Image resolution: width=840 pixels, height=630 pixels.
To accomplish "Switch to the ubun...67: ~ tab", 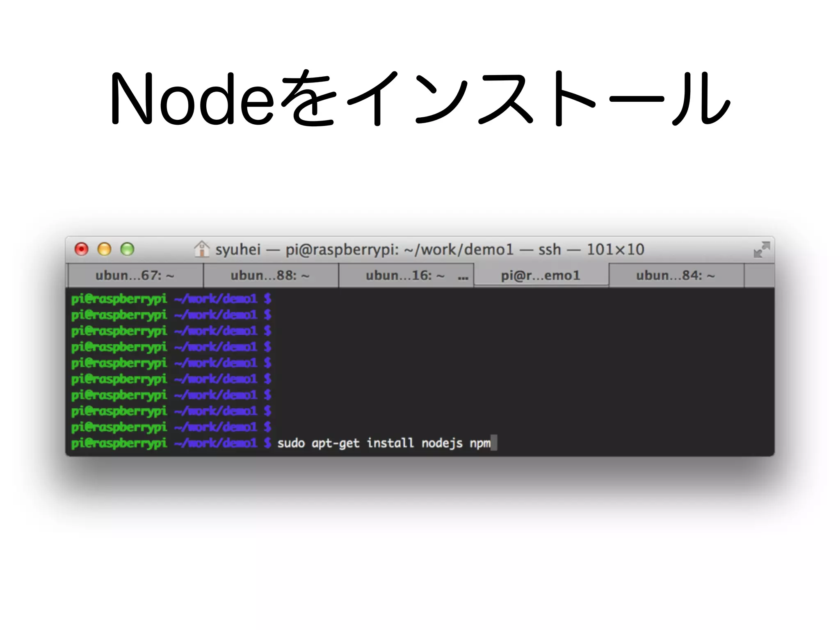I will [135, 276].
